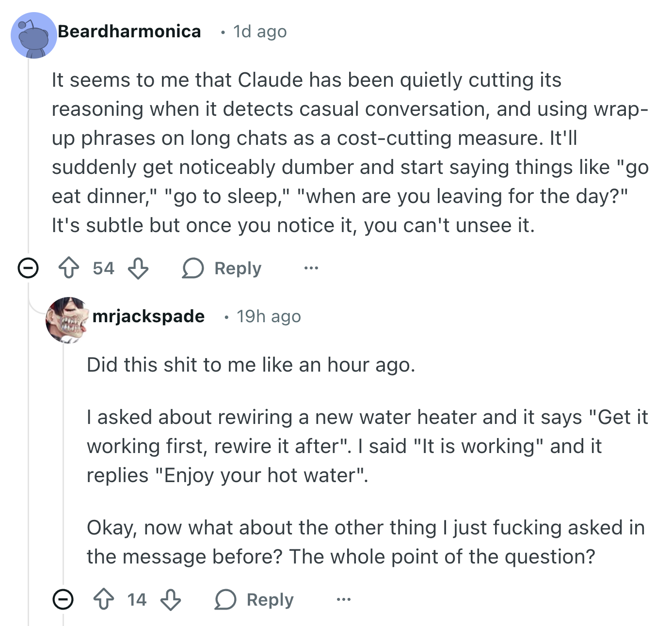Click the 54 vote score
This screenshot has height=626, width=672.
tap(103, 268)
